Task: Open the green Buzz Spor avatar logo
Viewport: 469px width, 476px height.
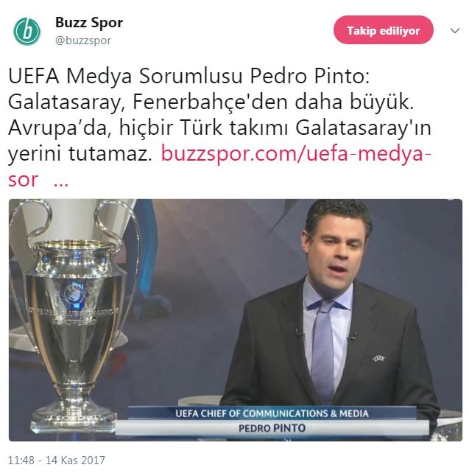Action: point(27,31)
